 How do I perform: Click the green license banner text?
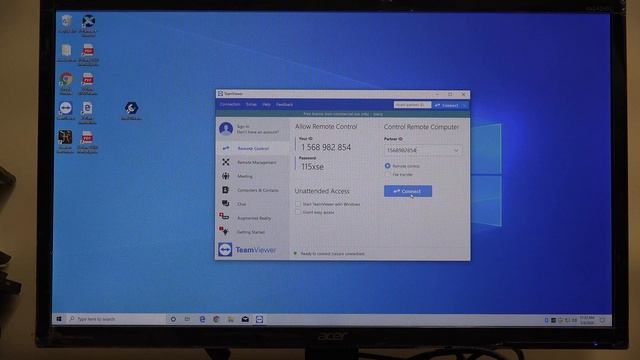point(343,114)
